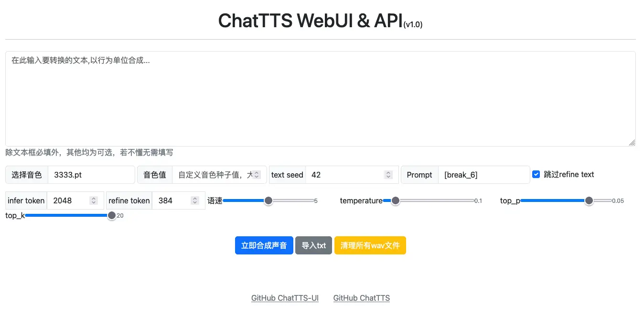This screenshot has width=644, height=316.
Task: Click the text seed label
Action: (x=287, y=175)
